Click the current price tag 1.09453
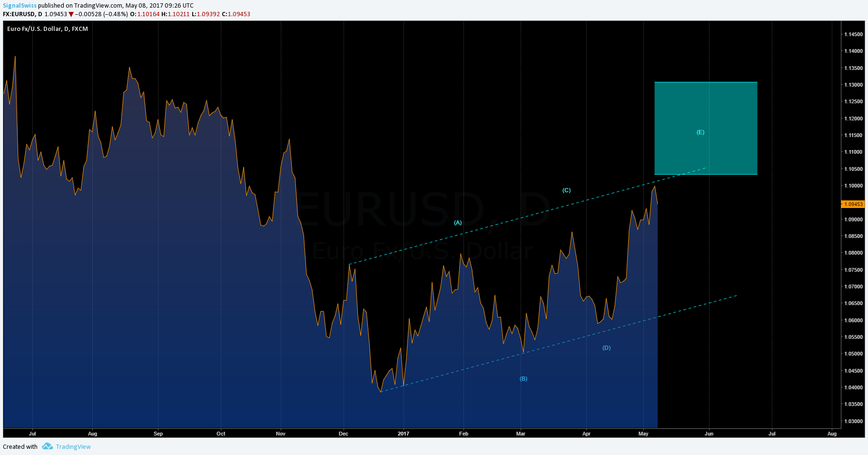Viewport: 868px width, 455px height. [853, 204]
